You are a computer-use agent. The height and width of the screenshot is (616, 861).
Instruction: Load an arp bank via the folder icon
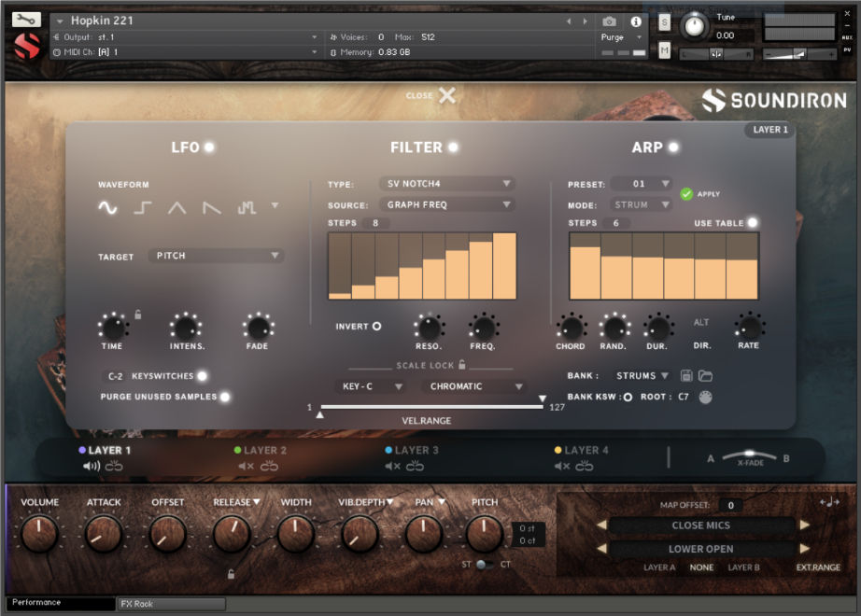(706, 375)
